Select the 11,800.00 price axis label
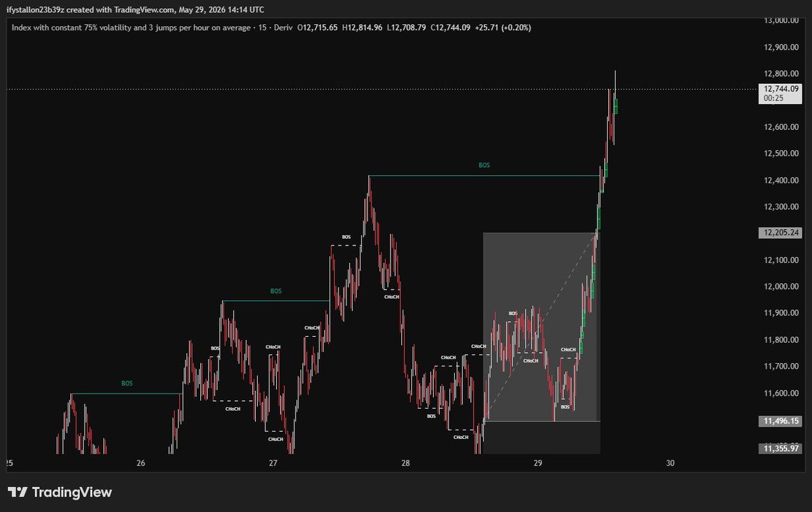Image resolution: width=812 pixels, height=512 pixels. (x=782, y=340)
